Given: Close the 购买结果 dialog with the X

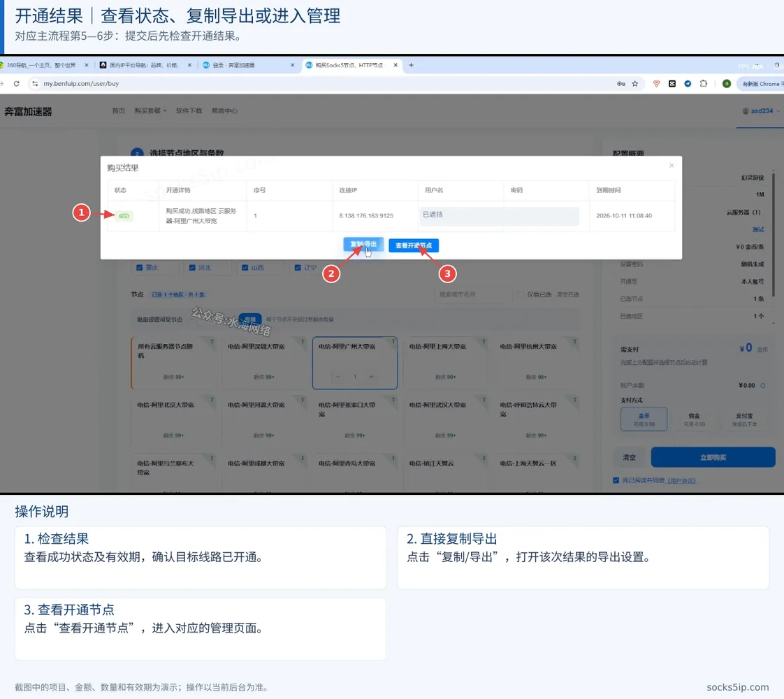Looking at the screenshot, I should coord(672,166).
